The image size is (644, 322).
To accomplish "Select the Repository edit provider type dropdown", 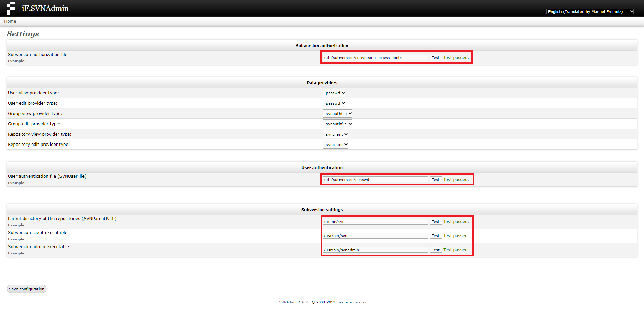I will 335,145.
